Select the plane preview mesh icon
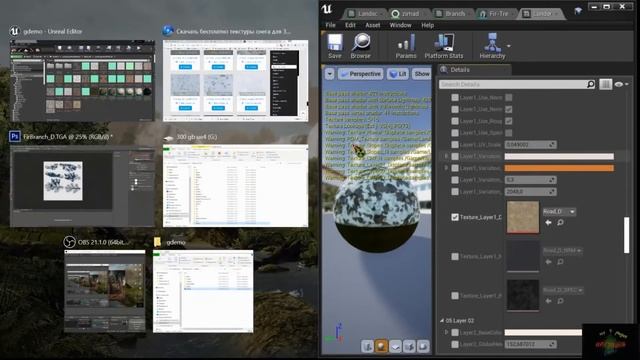The image size is (640, 360). point(395,346)
